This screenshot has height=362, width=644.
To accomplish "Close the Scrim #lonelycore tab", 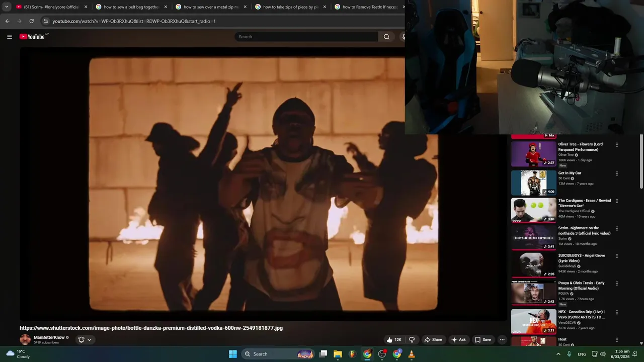I will click(x=86, y=7).
